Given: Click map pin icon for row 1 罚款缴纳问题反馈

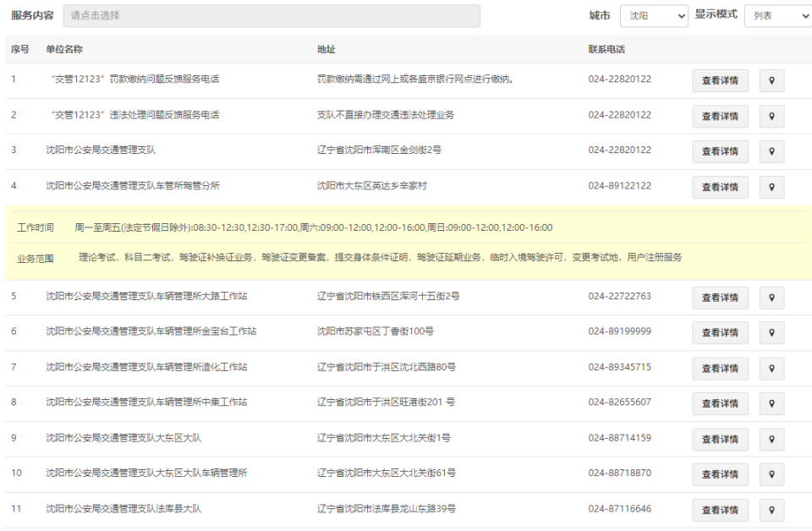Looking at the screenshot, I should (x=771, y=80).
